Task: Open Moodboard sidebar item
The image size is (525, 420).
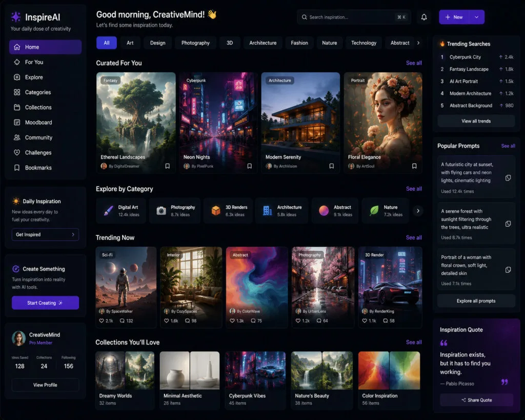Action: coord(45,122)
